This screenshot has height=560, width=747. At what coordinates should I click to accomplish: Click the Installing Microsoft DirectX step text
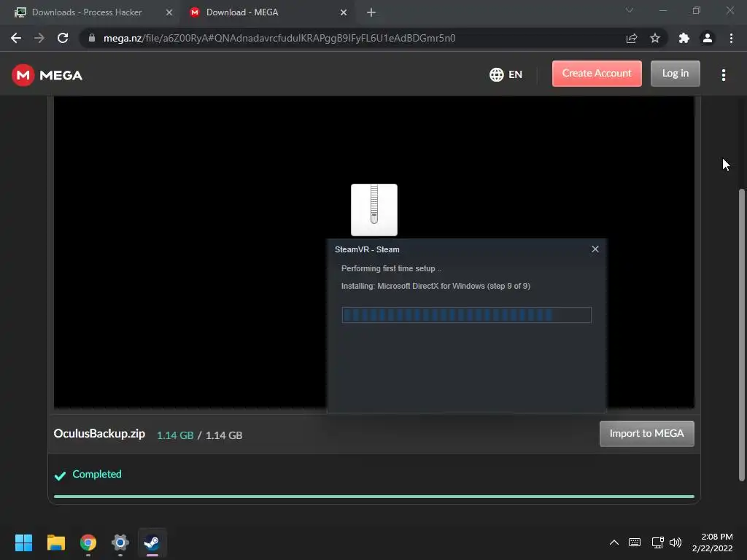436,286
